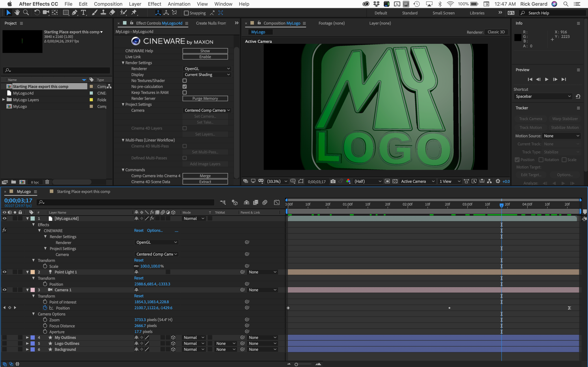Open Wi-Fi status menu

coord(450,4)
